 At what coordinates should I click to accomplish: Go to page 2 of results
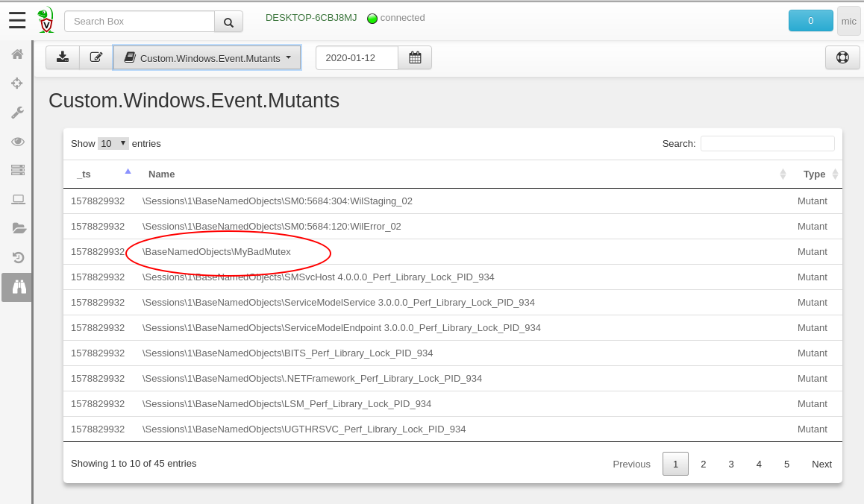pyautogui.click(x=703, y=464)
